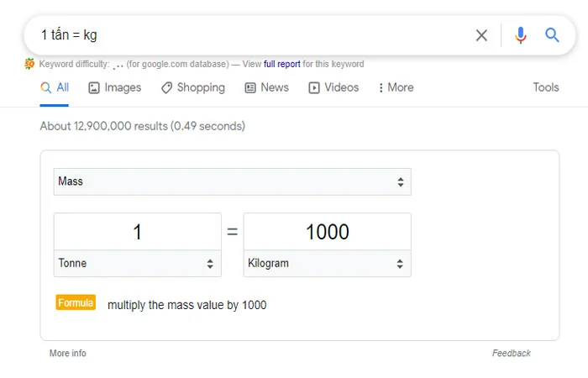Screen dimensions: 588x378
Task: Switch to the Shopping tab
Action: click(x=193, y=87)
